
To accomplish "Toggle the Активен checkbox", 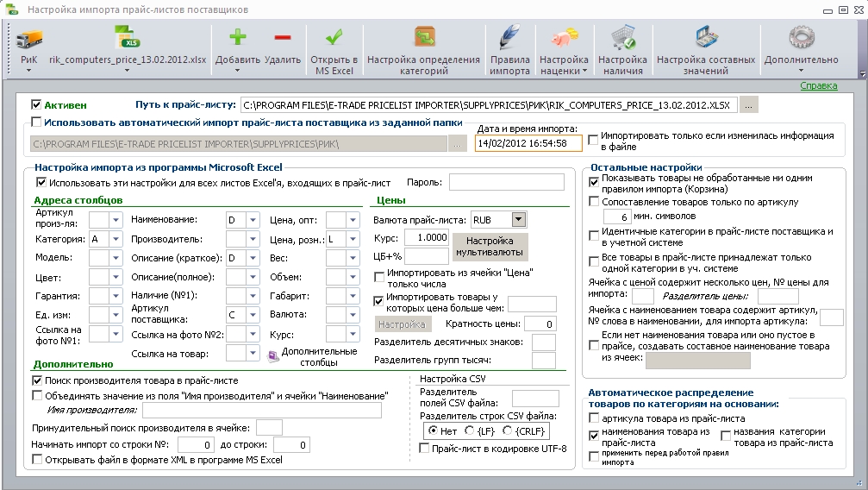I will [36, 104].
